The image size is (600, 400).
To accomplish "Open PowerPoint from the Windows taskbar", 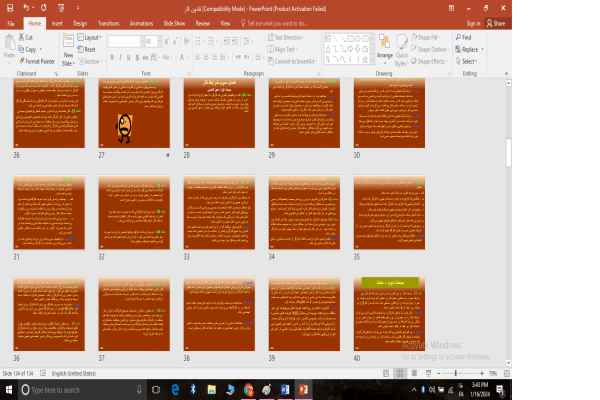I will pyautogui.click(x=303, y=389).
